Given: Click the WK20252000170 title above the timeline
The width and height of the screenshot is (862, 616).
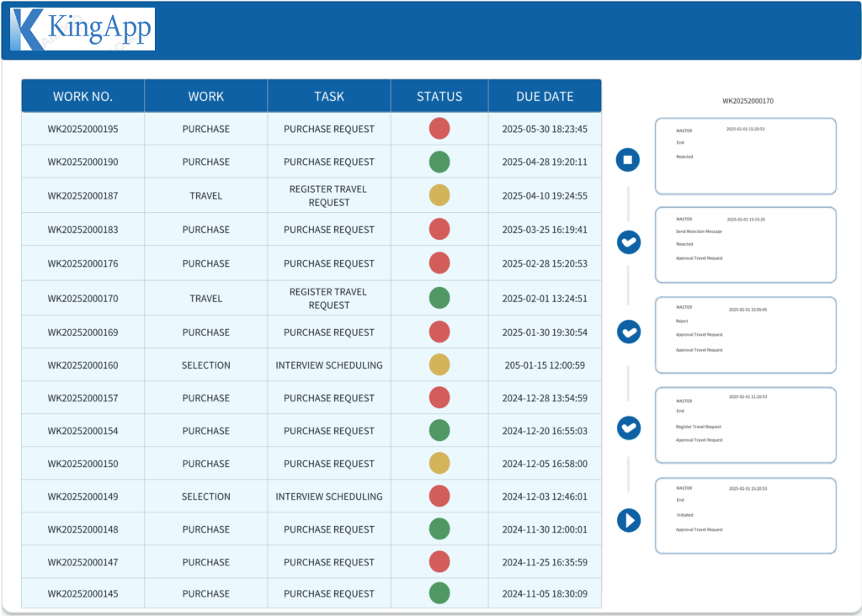Looking at the screenshot, I should point(748,101).
